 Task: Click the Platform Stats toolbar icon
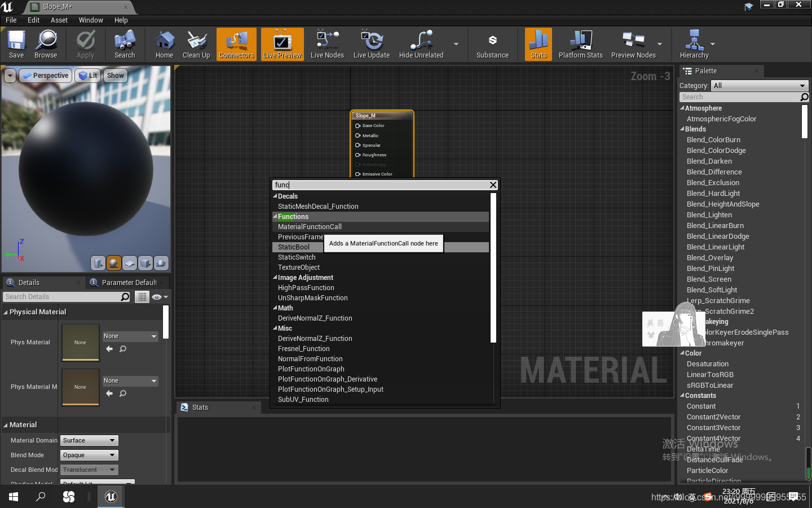pyautogui.click(x=581, y=44)
